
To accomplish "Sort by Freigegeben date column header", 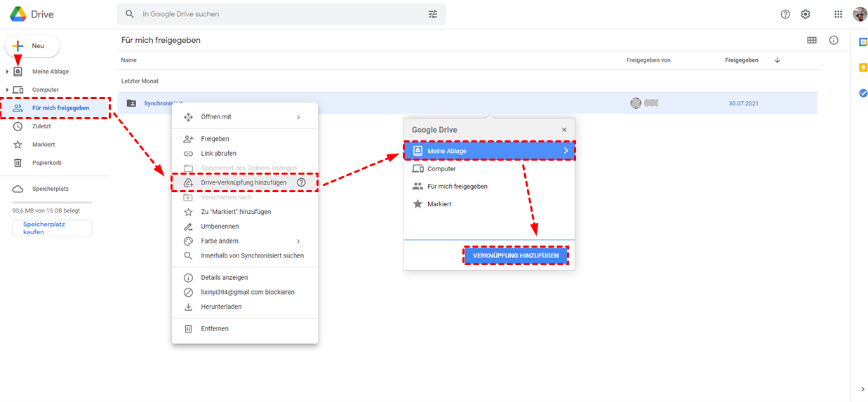I will click(742, 60).
